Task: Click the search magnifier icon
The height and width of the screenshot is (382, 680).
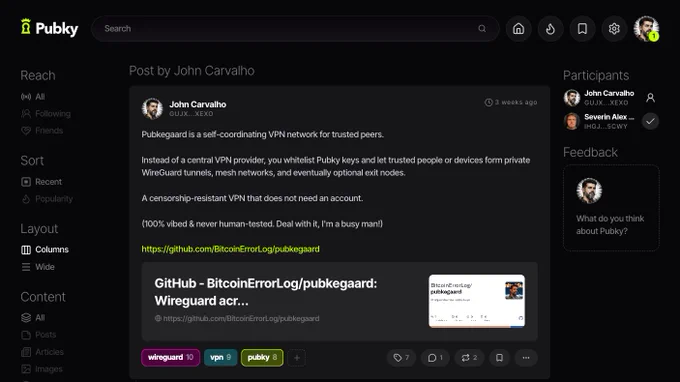Action: coord(482,29)
